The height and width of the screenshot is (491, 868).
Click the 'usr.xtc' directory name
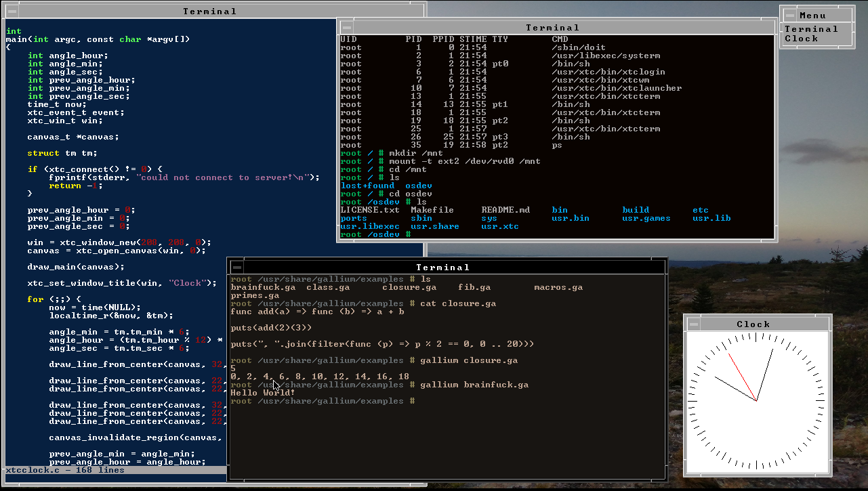[x=500, y=226]
